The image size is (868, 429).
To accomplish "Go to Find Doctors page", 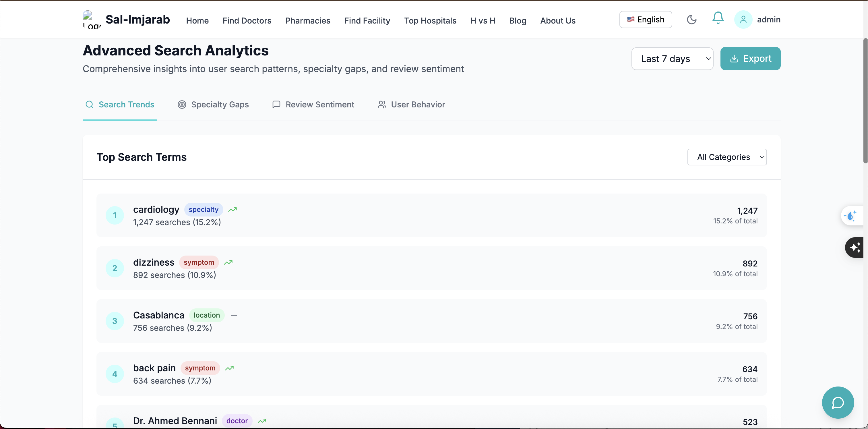I will (x=247, y=21).
